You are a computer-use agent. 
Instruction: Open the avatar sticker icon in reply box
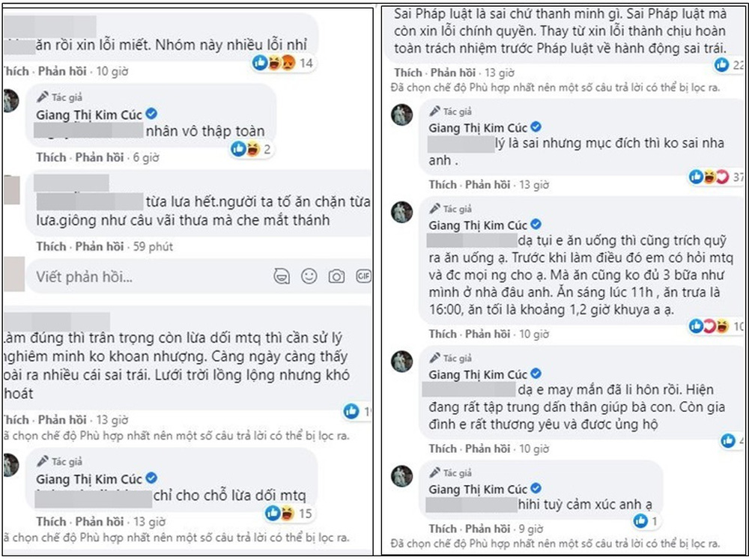pyautogui.click(x=282, y=276)
